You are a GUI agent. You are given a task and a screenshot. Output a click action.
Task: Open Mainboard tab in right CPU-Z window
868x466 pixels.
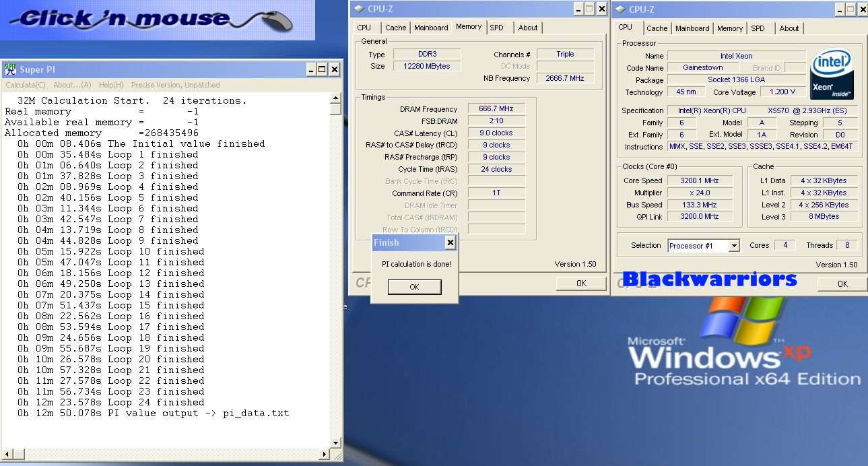[x=692, y=28]
